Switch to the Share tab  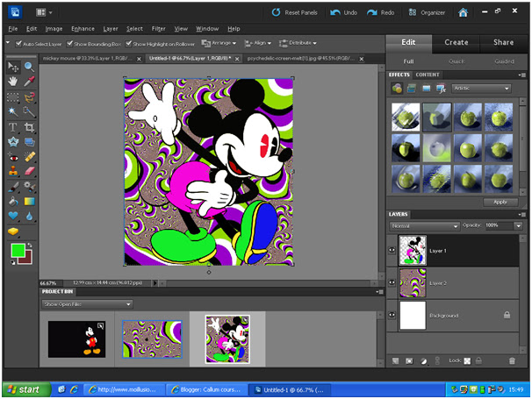pyautogui.click(x=503, y=42)
